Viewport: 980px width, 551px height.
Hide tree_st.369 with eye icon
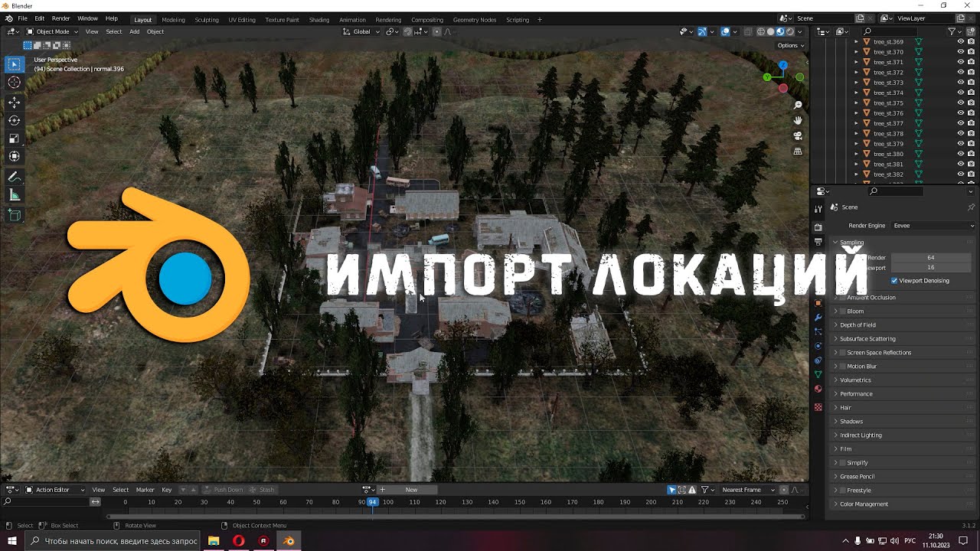click(x=961, y=42)
